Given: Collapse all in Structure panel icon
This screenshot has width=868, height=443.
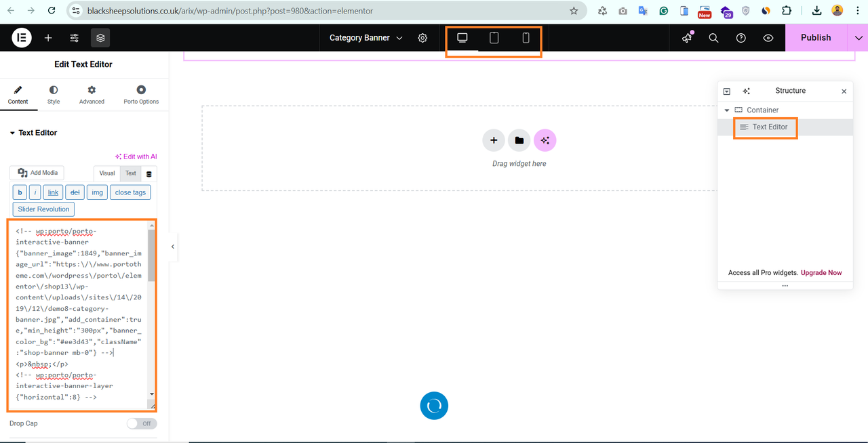Looking at the screenshot, I should (x=727, y=91).
